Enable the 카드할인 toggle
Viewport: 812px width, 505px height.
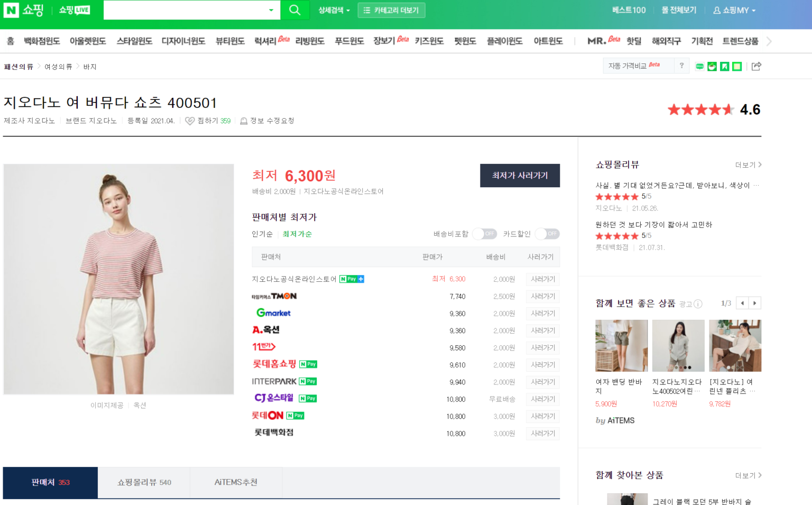547,234
